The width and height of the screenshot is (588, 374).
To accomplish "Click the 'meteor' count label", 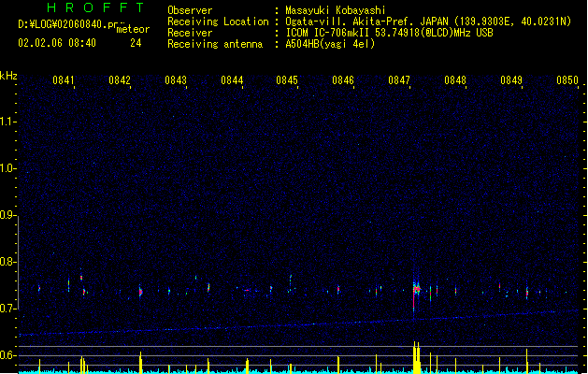I will tap(133, 29).
